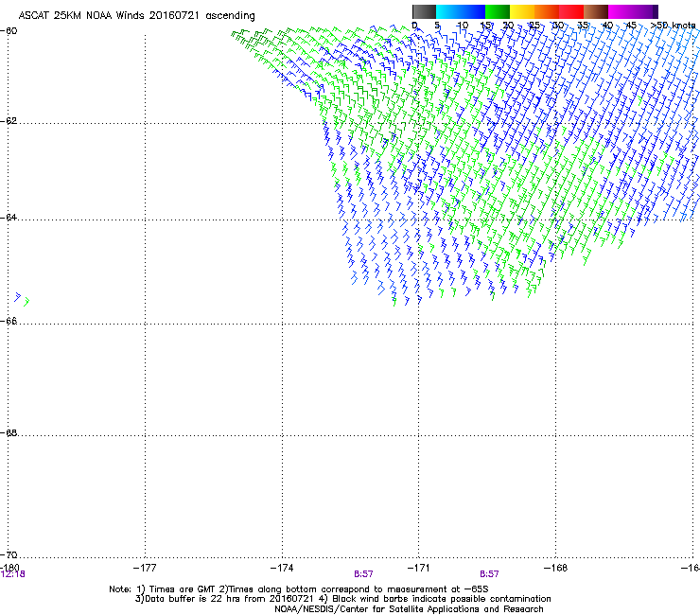This screenshot has width=700, height=615.
Task: Click the plot title 'ASCAT 25KM NOAA Winds 20160721 ascending'
Action: tap(136, 15)
